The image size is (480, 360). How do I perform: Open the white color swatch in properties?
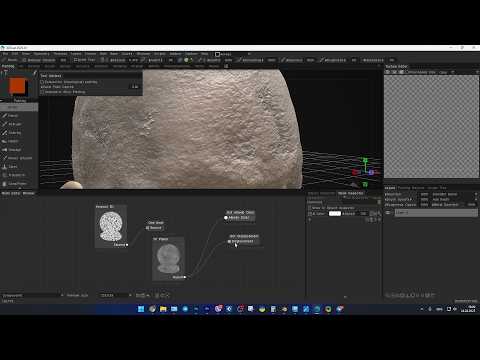tap(335, 214)
